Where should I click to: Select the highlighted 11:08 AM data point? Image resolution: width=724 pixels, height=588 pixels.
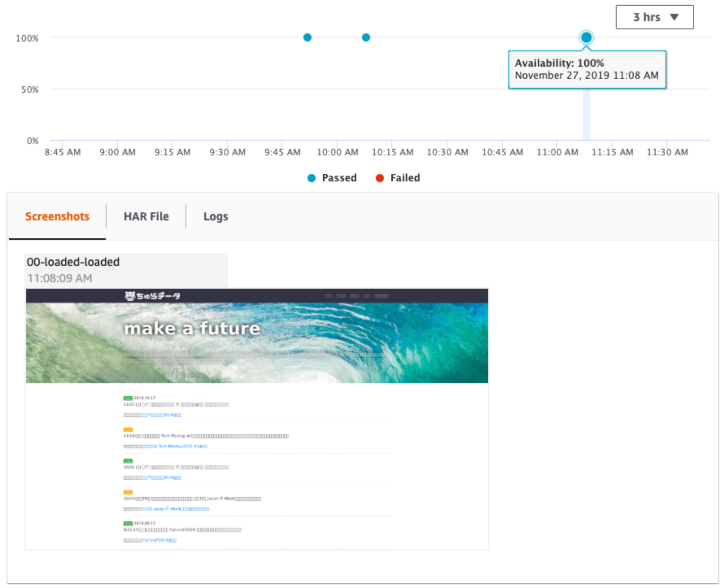pos(586,37)
